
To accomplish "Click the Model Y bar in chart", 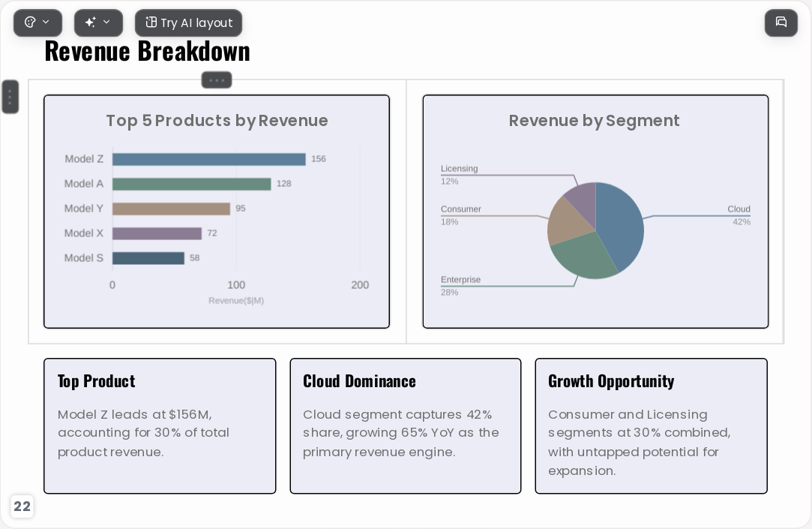I will pyautogui.click(x=171, y=209).
